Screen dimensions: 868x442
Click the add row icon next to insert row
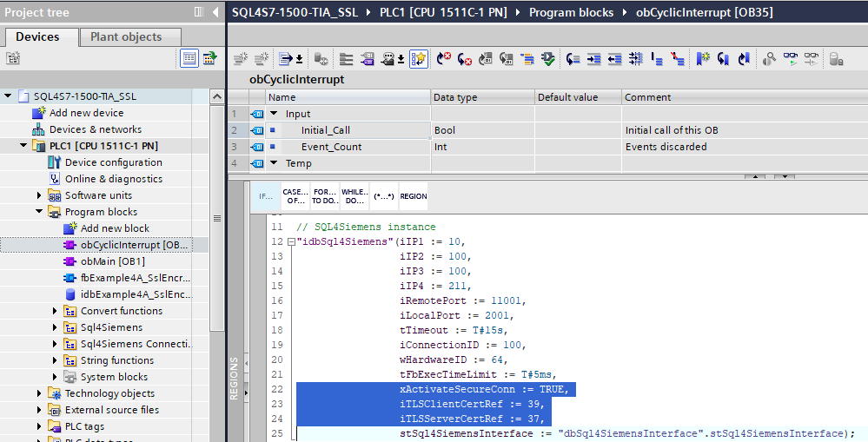pos(262,58)
